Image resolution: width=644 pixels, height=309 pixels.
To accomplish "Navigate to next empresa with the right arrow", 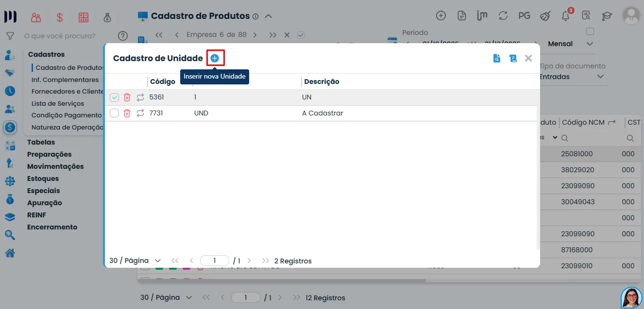I will coord(254,34).
